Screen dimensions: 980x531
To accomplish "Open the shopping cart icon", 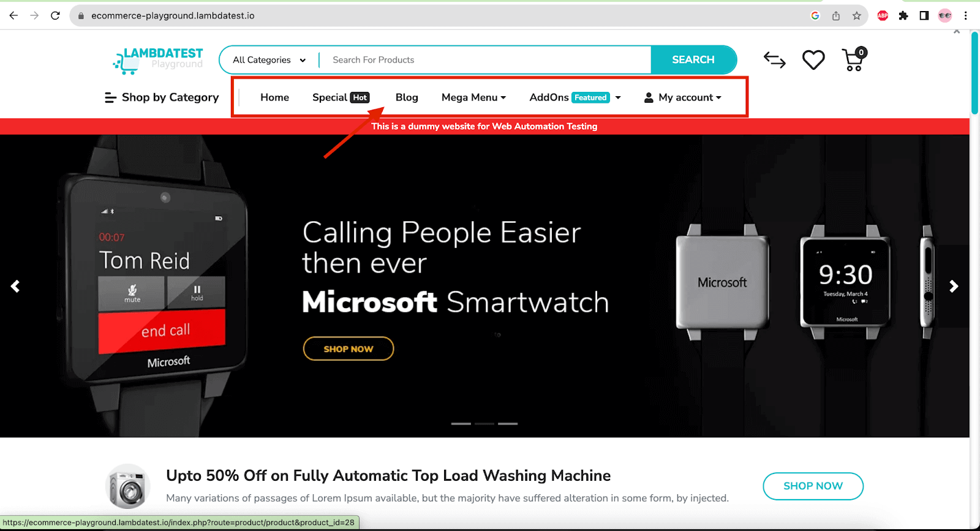I will [x=854, y=59].
